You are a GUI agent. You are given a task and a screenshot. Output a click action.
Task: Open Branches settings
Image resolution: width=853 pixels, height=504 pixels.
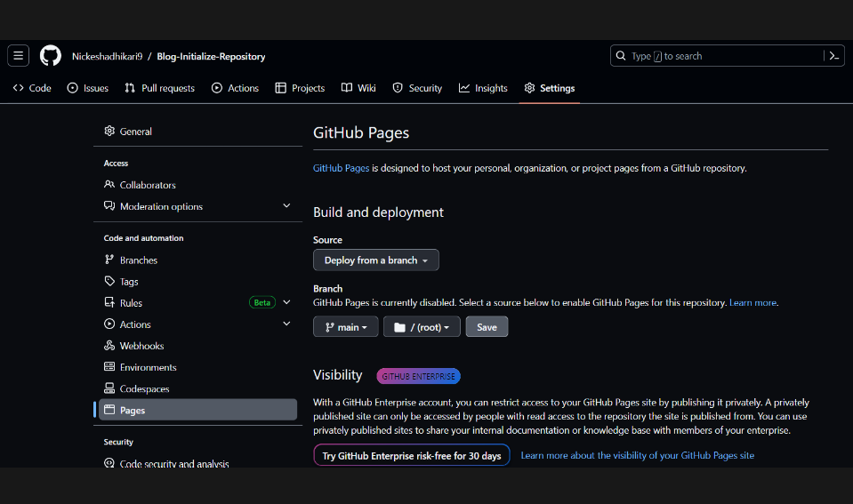[197, 260]
